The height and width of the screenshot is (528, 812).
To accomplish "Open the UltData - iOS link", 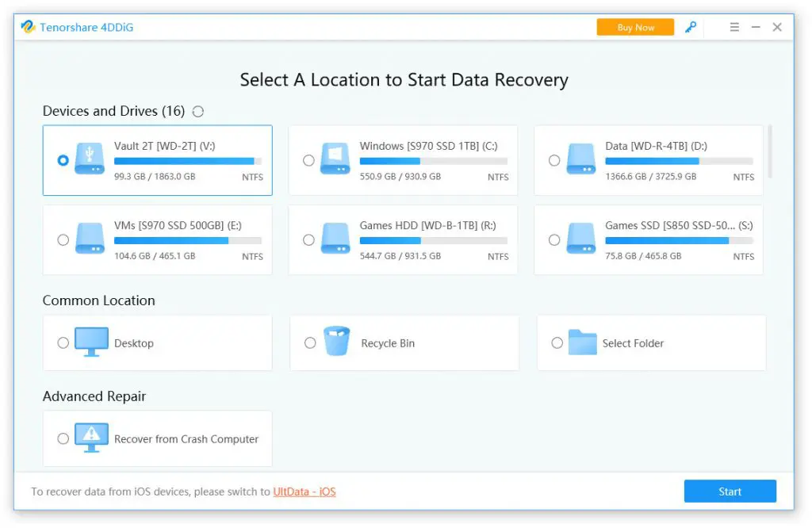I will click(304, 492).
